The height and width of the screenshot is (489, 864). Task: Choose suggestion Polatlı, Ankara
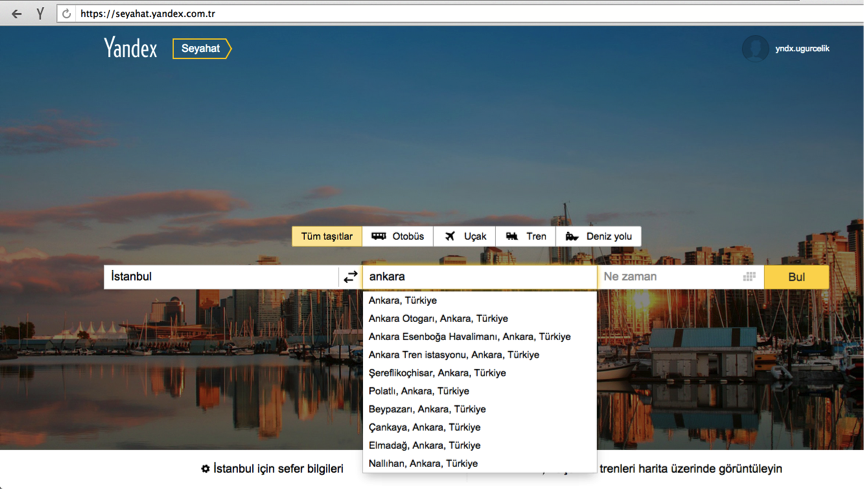click(x=479, y=391)
